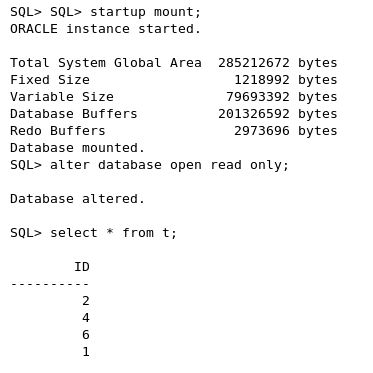Click the ID column header
This screenshot has width=373, height=373.
pyautogui.click(x=82, y=267)
